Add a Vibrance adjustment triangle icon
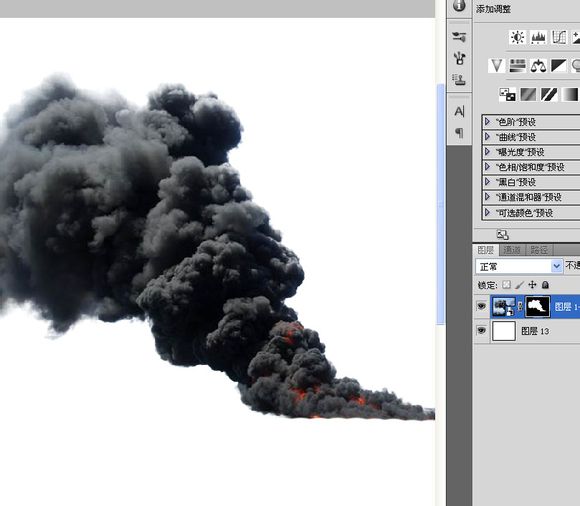The image size is (580, 506). click(x=496, y=66)
